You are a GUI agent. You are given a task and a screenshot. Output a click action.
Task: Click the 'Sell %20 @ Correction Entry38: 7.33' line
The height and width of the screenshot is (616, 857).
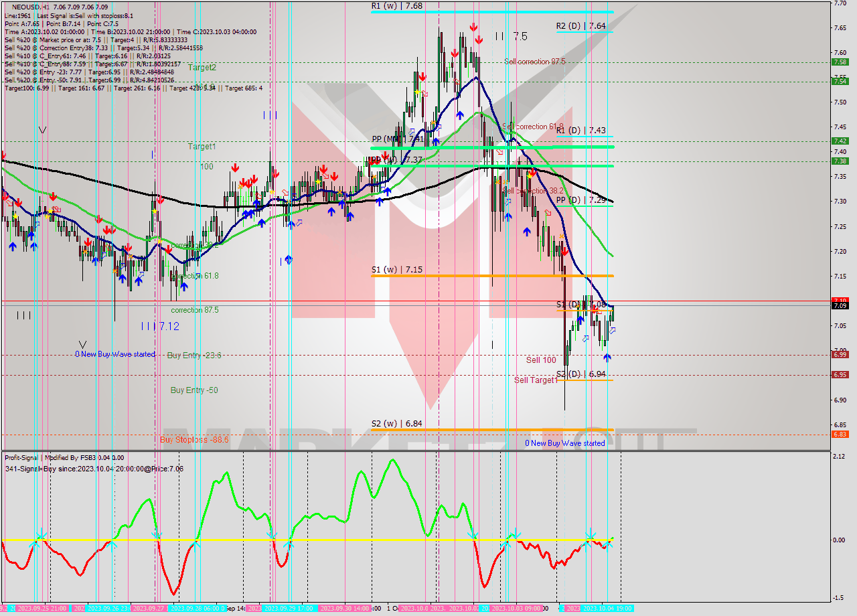click(x=103, y=48)
